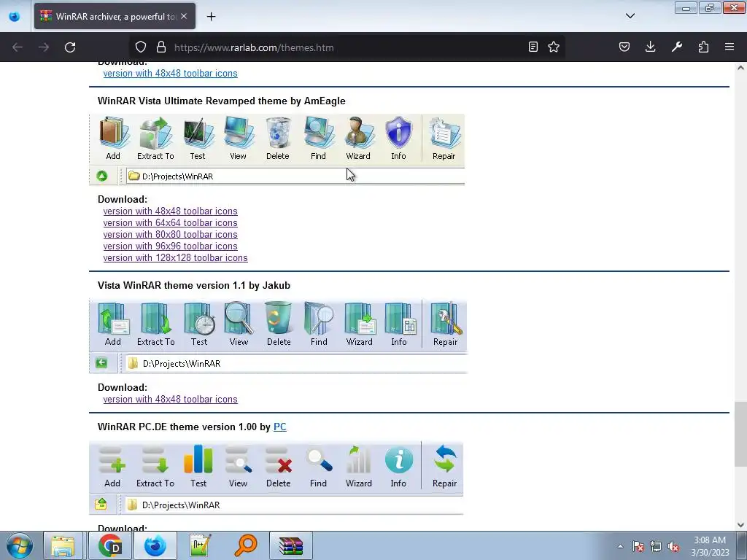This screenshot has width=747, height=560.
Task: Click Info icon in PC.DE theme
Action: tap(399, 460)
